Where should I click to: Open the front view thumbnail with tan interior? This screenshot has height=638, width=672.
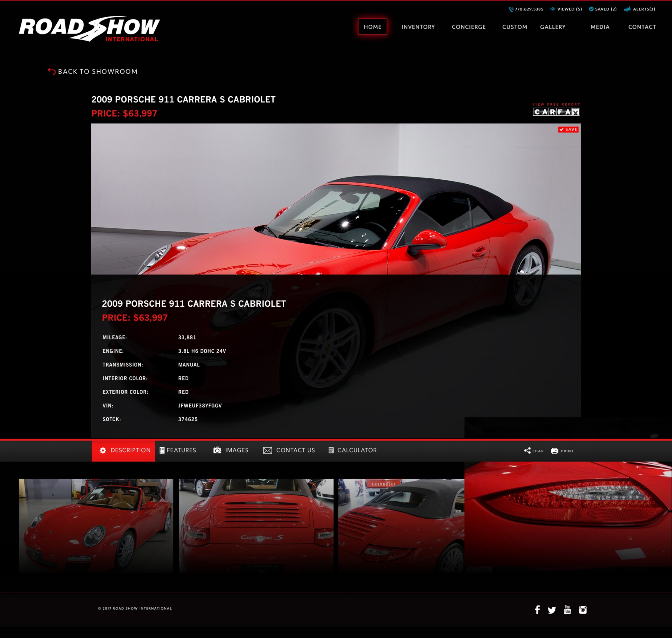[x=96, y=526]
